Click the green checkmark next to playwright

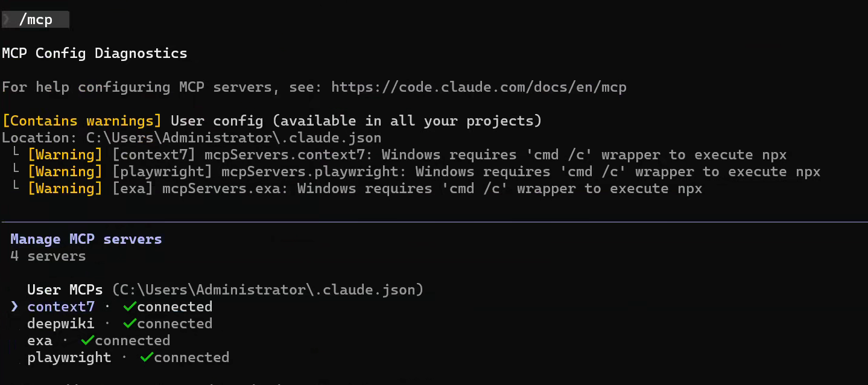(145, 357)
